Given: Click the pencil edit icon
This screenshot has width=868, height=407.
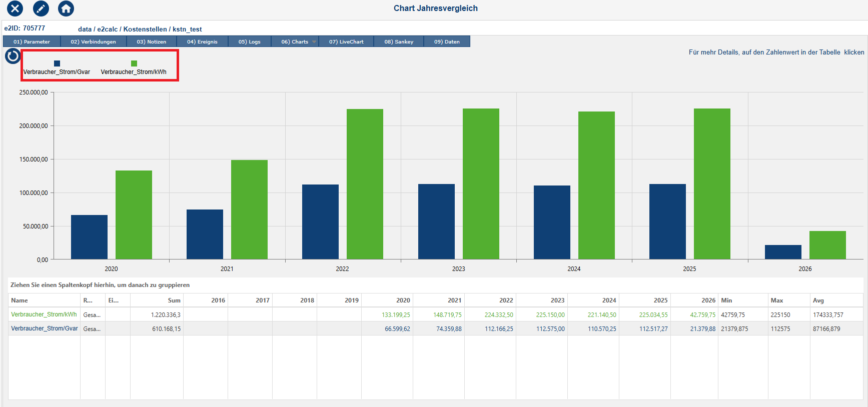Looking at the screenshot, I should 41,8.
